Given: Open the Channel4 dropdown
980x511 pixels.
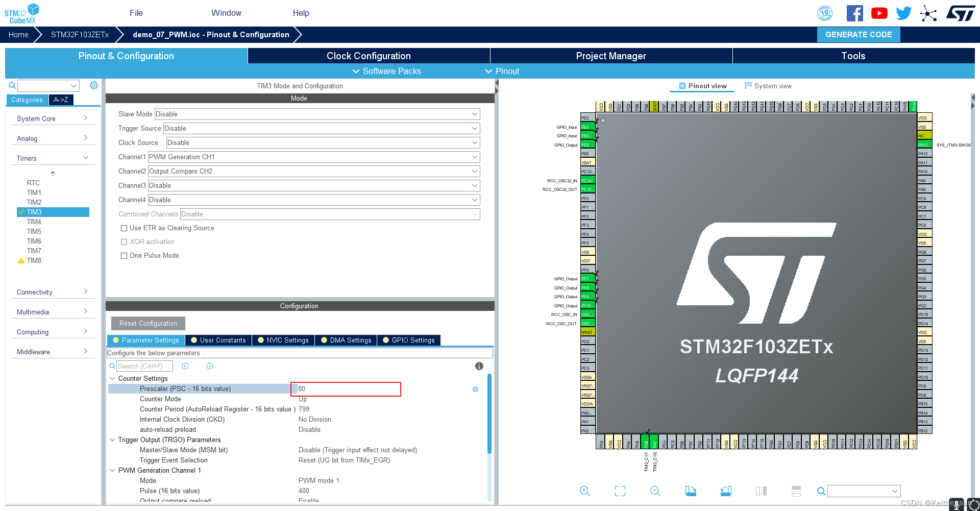Looking at the screenshot, I should pyautogui.click(x=314, y=200).
